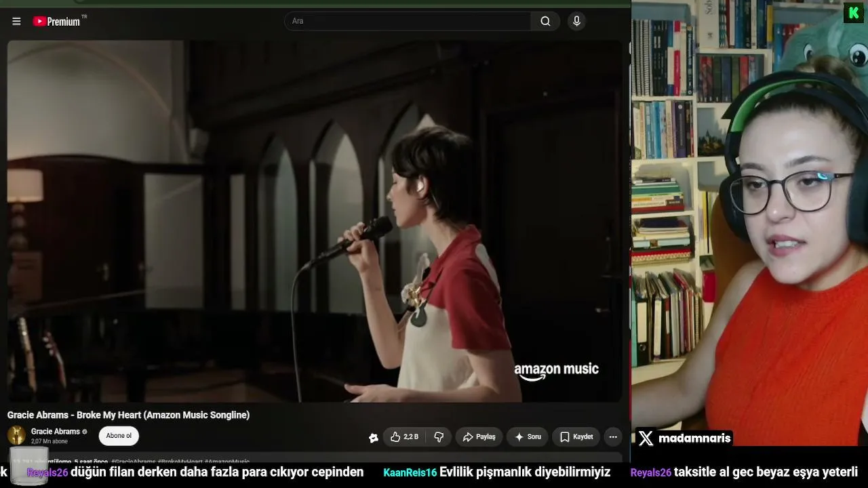Click the madamnaris handle text
868x488 pixels.
[694, 439]
